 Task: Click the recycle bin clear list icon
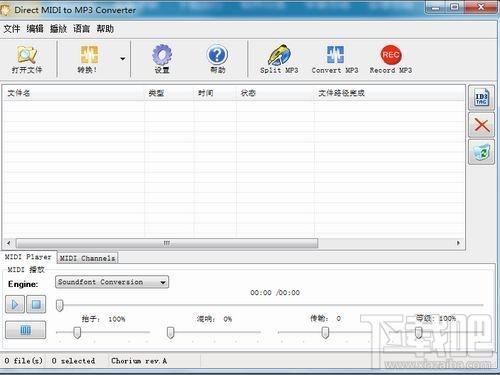pos(481,152)
